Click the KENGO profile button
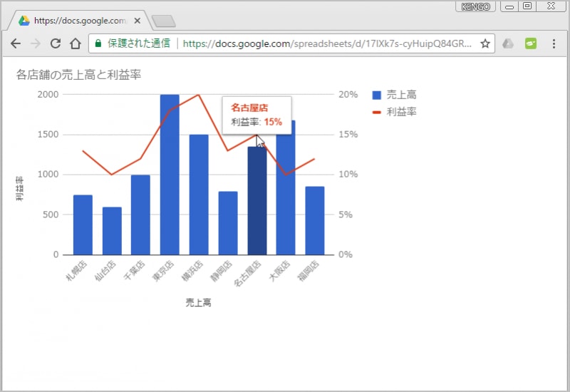570x392 pixels. click(x=475, y=6)
